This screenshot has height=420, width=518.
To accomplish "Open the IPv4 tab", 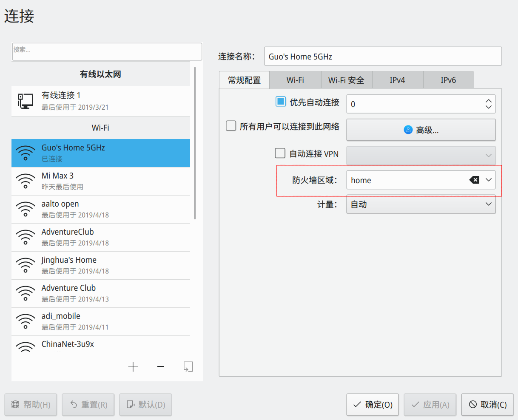I will 397,79.
